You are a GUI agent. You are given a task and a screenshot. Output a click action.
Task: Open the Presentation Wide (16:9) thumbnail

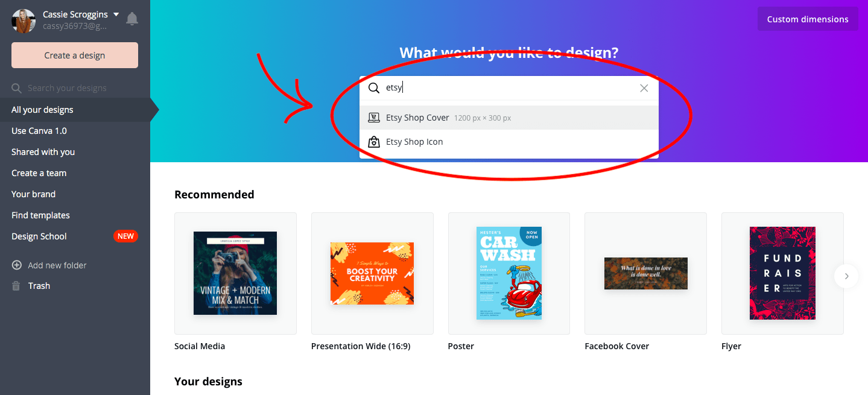pos(372,273)
